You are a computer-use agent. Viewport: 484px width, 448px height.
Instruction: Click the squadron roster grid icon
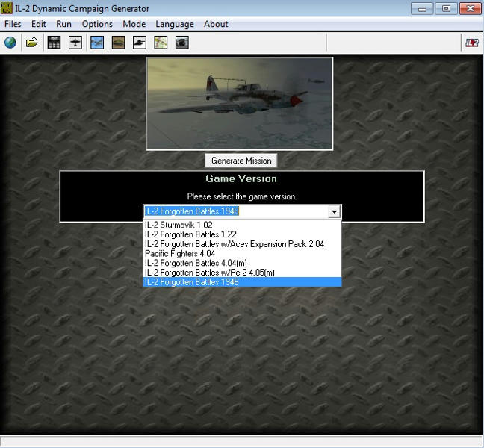tap(54, 43)
